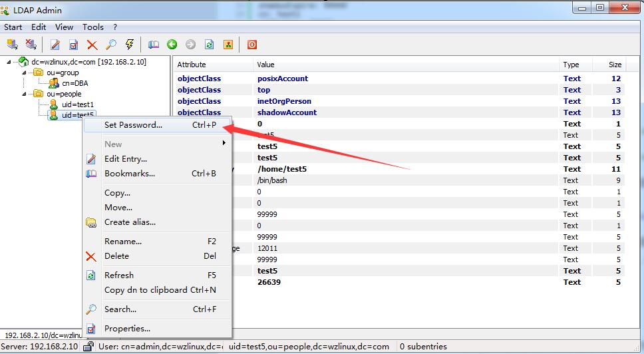
Task: Open the ? help menu
Action: pyautogui.click(x=115, y=27)
